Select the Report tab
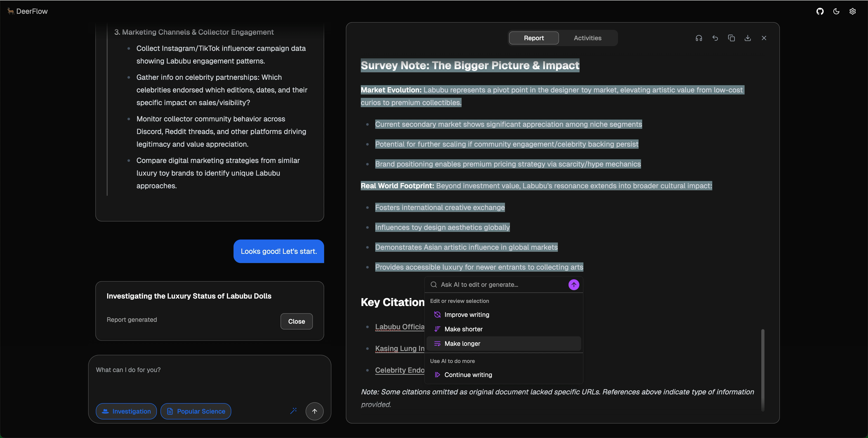The height and width of the screenshot is (438, 868). coord(534,38)
